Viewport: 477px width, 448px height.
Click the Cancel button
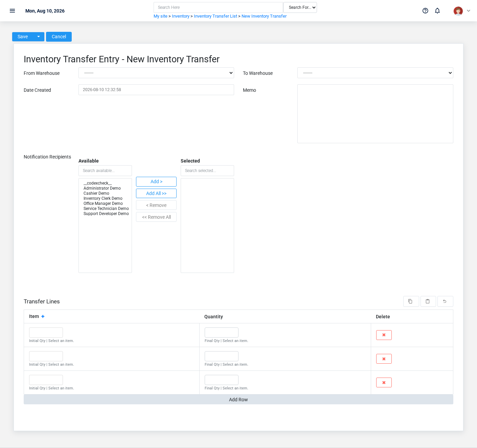pyautogui.click(x=59, y=37)
